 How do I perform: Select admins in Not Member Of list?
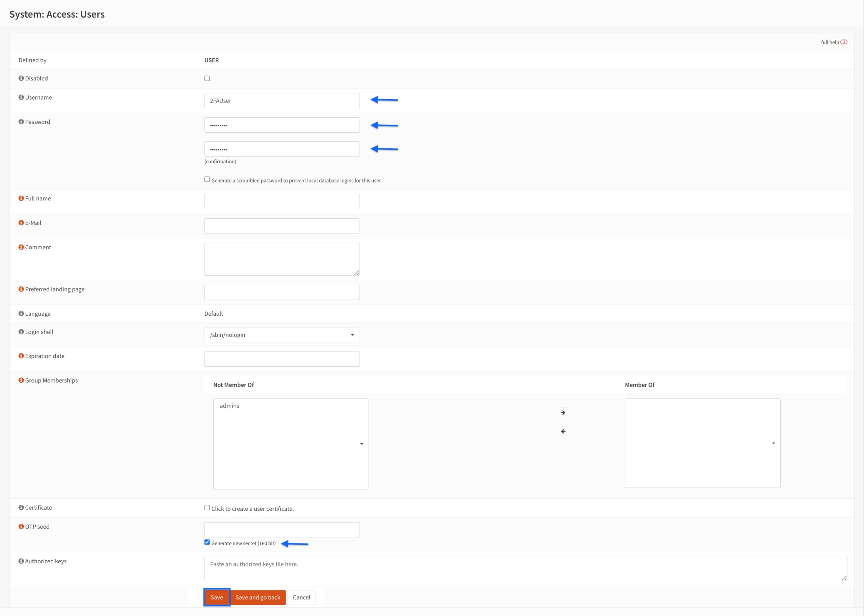[x=230, y=406]
